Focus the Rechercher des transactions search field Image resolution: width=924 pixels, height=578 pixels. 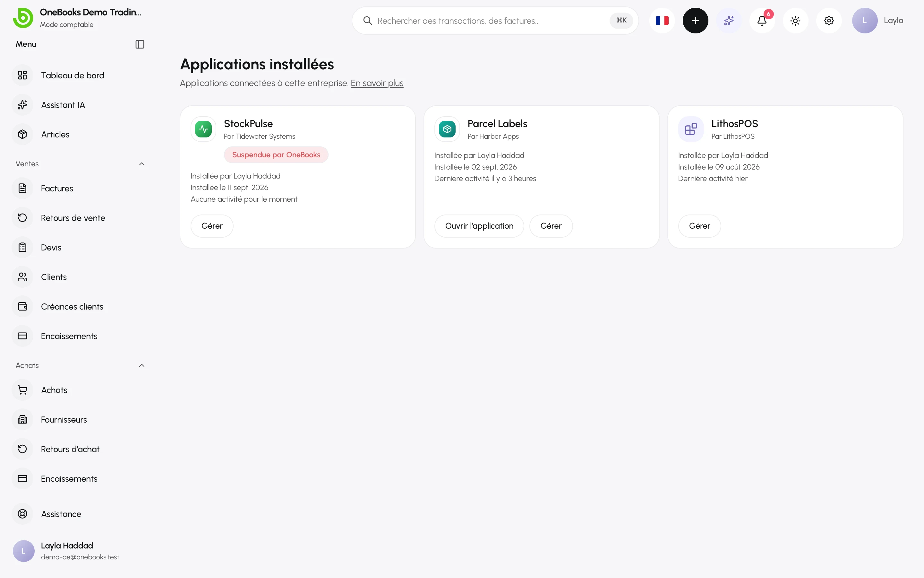[495, 21]
